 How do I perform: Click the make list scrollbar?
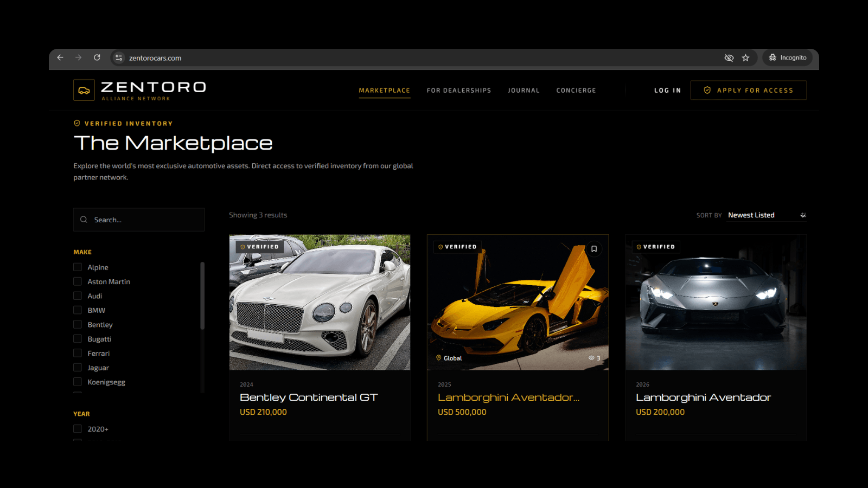coord(202,296)
